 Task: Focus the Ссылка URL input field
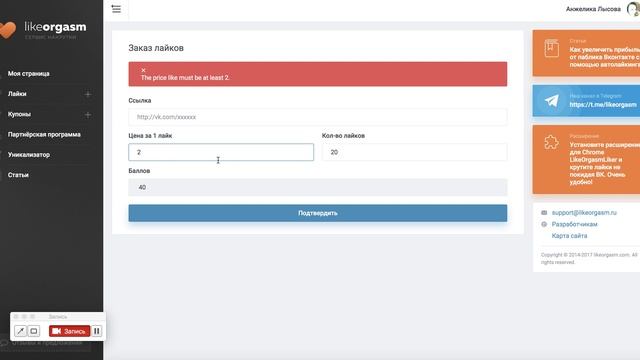[x=318, y=117]
